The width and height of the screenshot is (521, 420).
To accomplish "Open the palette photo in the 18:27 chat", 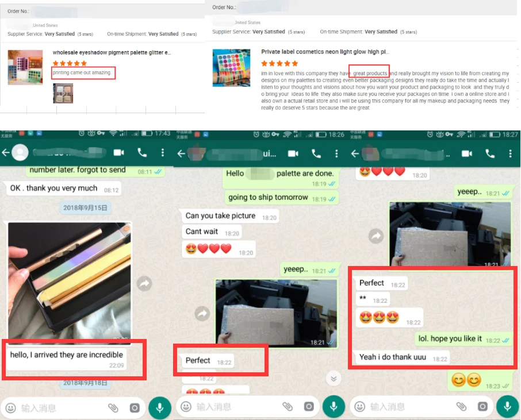I will tap(450, 234).
